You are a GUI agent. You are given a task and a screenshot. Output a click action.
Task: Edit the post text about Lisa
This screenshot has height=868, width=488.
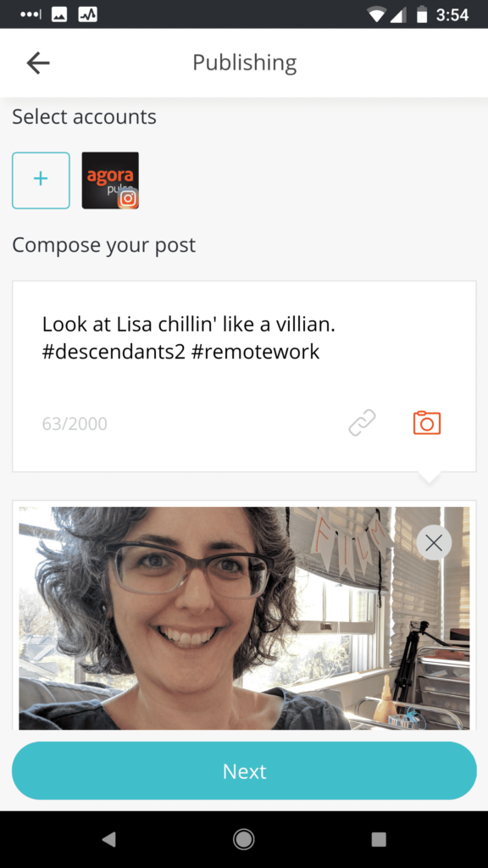click(189, 337)
